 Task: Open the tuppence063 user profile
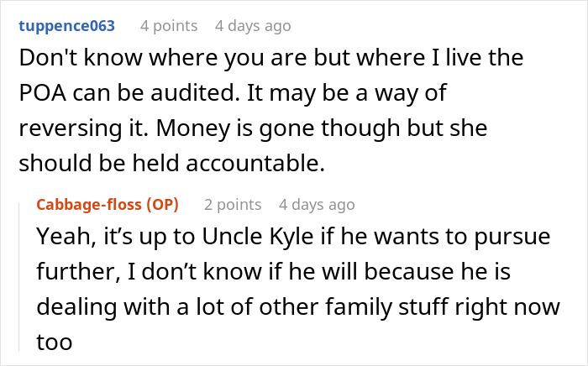[x=66, y=26]
